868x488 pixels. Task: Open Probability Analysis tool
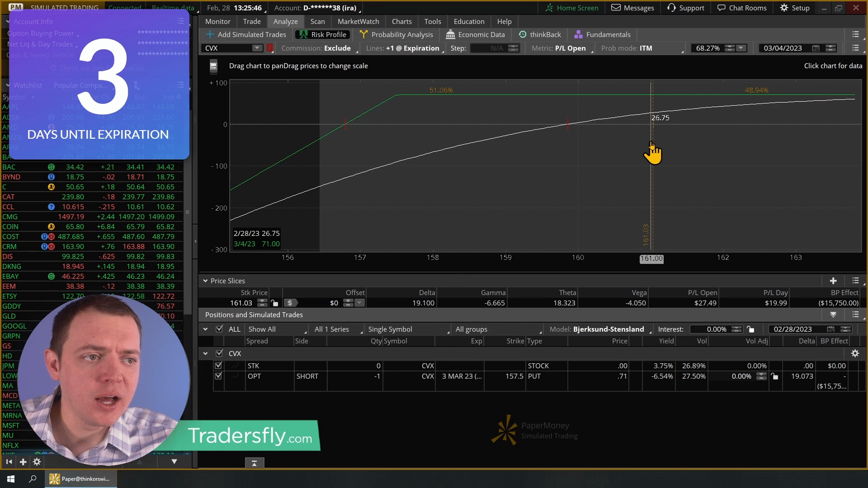pyautogui.click(x=396, y=34)
